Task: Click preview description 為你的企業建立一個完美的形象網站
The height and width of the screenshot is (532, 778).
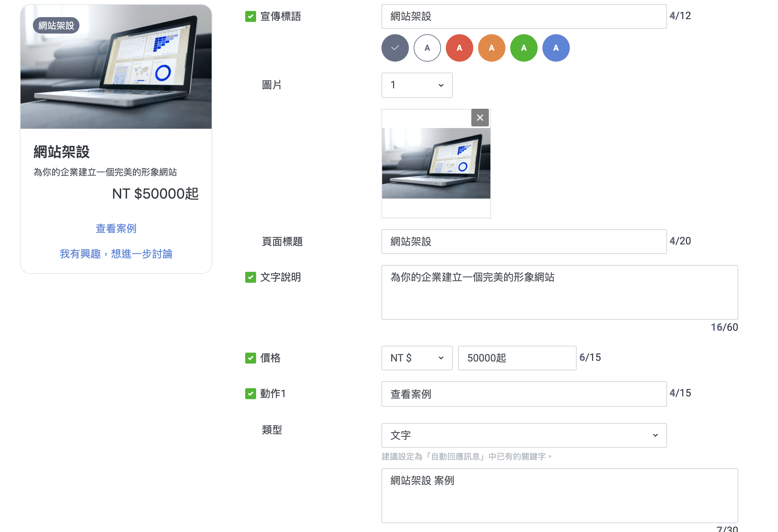Action: 105,172
